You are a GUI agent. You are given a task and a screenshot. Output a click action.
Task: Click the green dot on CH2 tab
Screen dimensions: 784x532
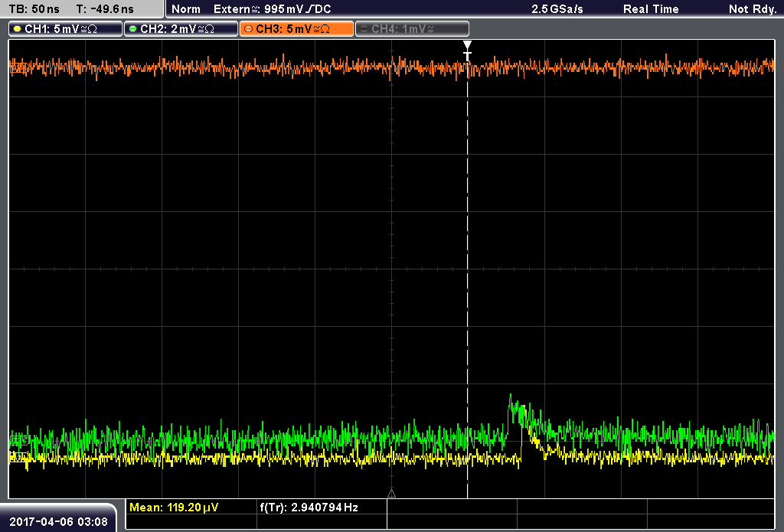(133, 29)
